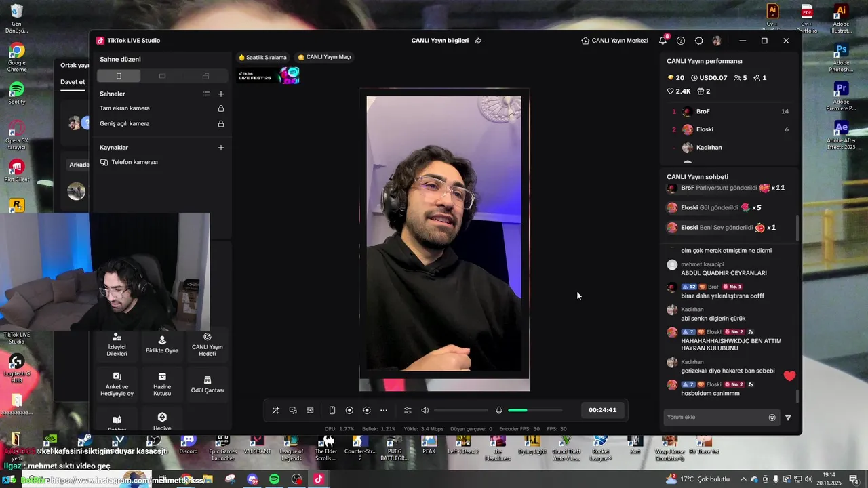Select the Tam ekran kamera scene
Image resolution: width=868 pixels, height=488 pixels.
pyautogui.click(x=125, y=108)
